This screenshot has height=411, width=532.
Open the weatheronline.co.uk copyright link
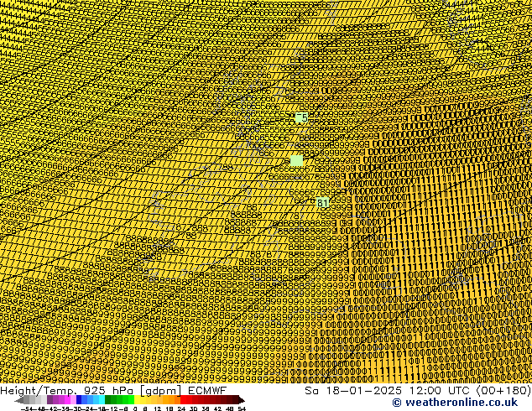[455, 403]
